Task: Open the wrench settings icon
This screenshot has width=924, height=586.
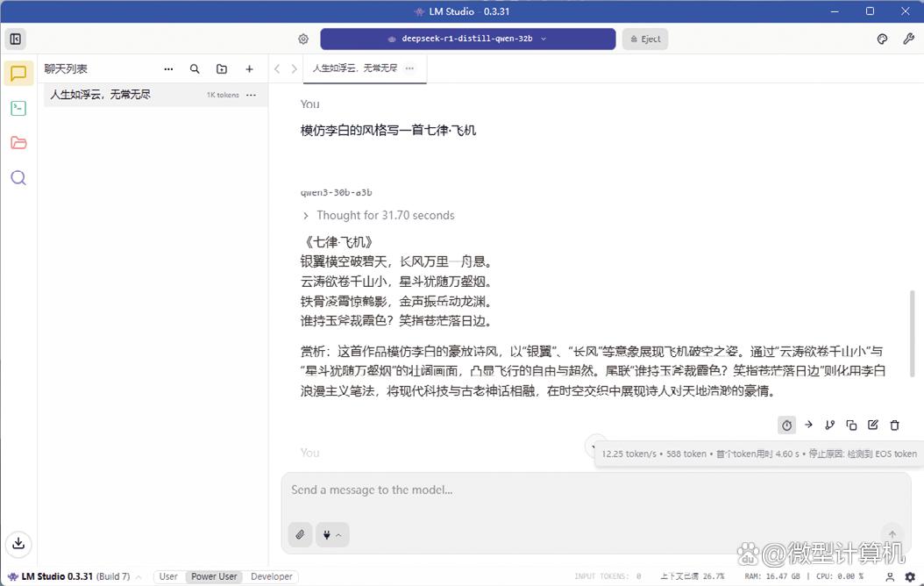Action: click(x=908, y=39)
